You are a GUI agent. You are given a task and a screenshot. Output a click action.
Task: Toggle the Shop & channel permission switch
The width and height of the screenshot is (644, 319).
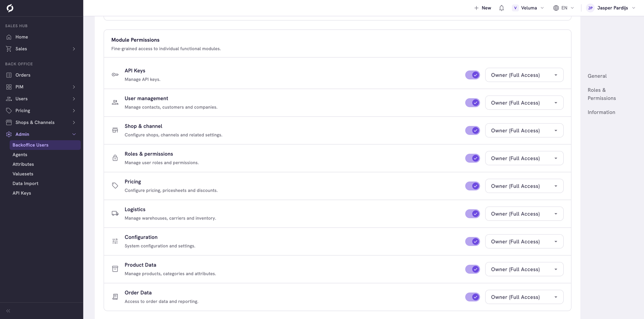point(473,130)
